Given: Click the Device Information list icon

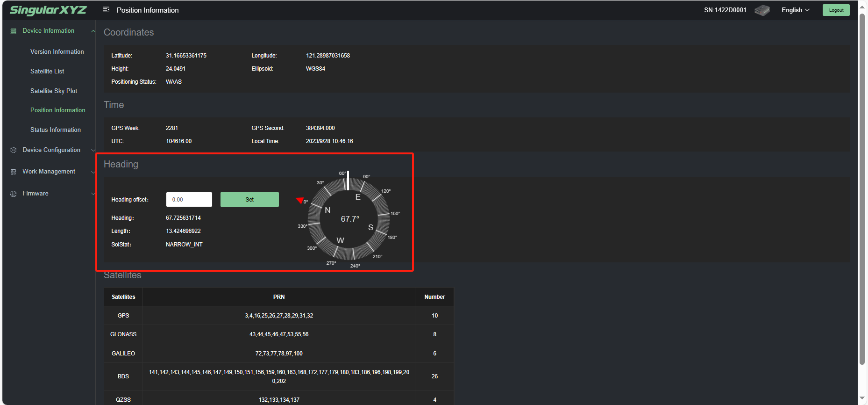Looking at the screenshot, I should (14, 31).
